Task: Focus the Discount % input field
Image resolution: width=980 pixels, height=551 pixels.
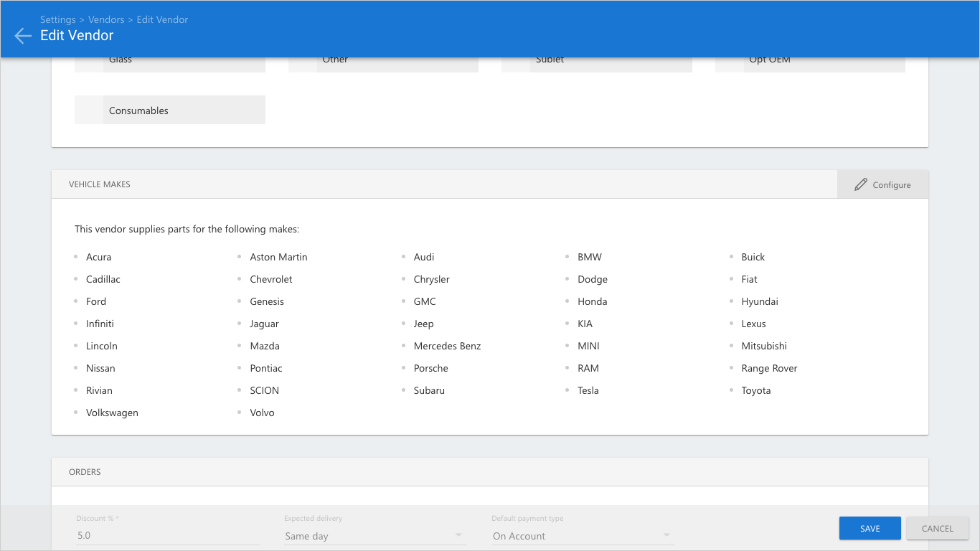Action: coord(168,535)
